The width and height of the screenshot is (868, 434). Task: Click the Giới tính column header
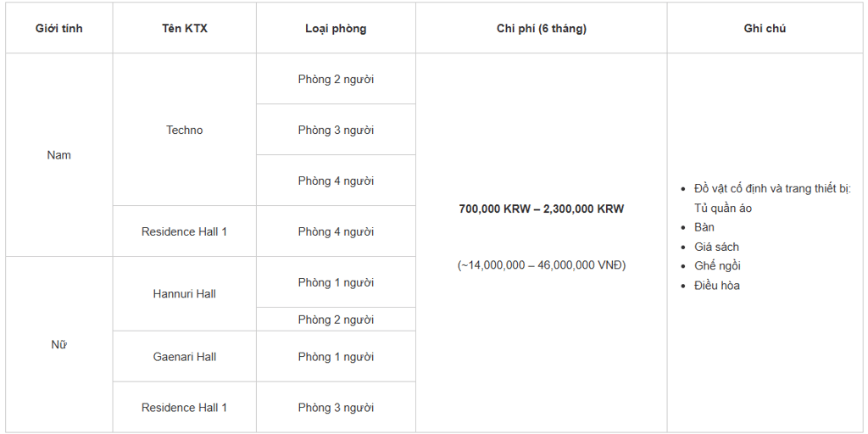(x=59, y=28)
